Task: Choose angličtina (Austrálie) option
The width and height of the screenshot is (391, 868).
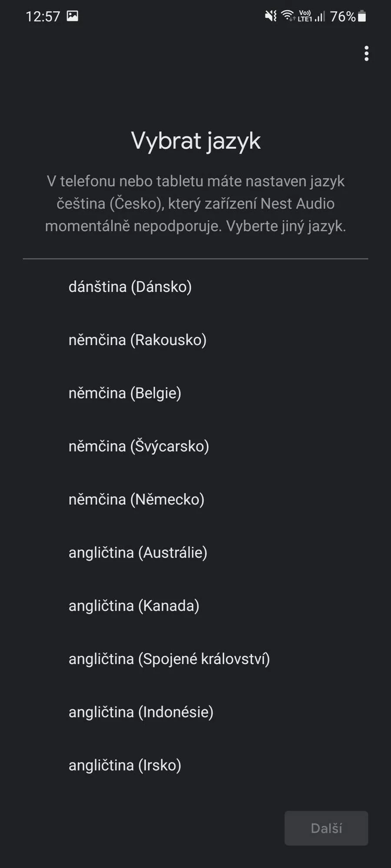Action: coord(195,552)
